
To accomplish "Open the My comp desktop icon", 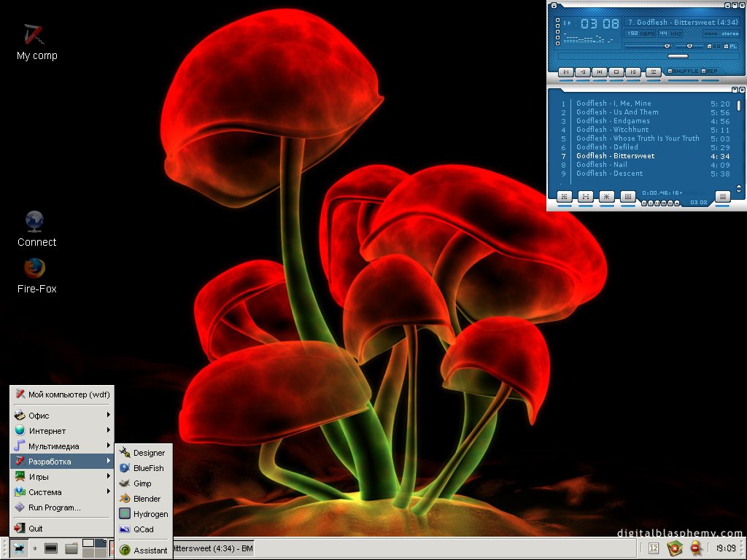I will tap(34, 35).
